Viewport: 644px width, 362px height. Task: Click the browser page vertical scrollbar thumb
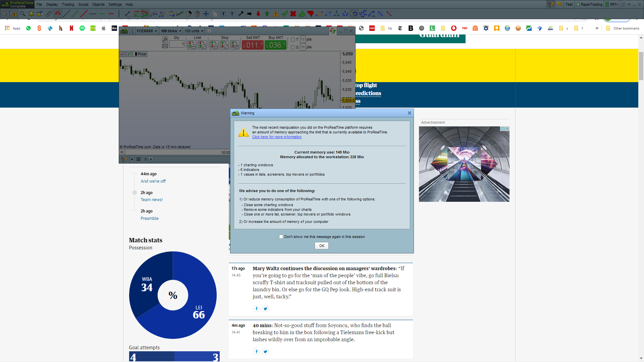(641, 66)
